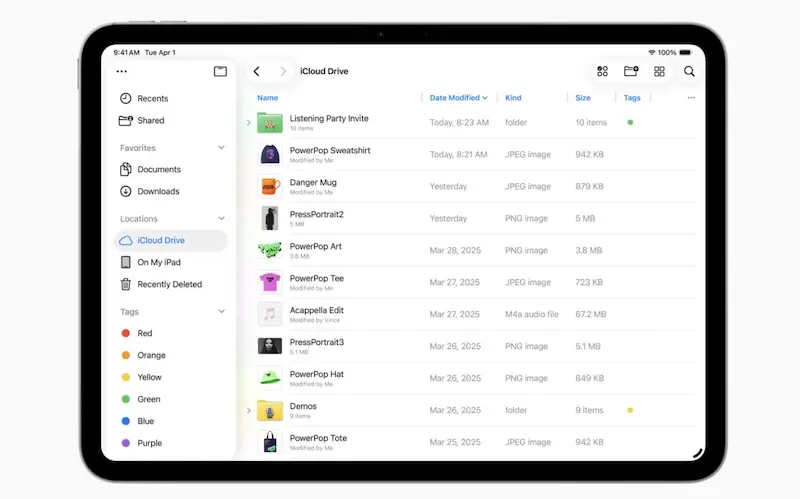Screen dimensions: 800x499
Task: Go forward with the right chevron
Action: (x=283, y=71)
